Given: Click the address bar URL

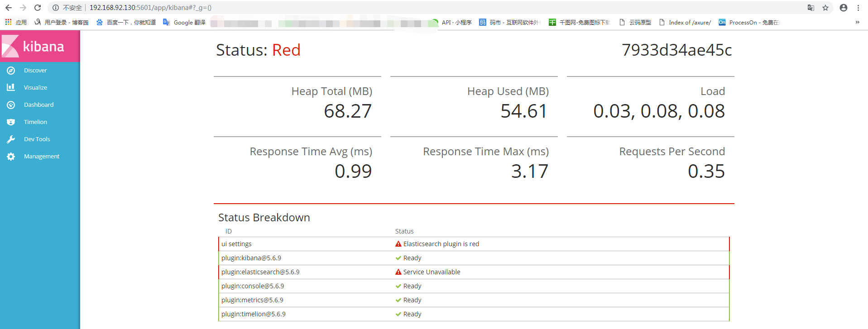Looking at the screenshot, I should click(x=150, y=8).
